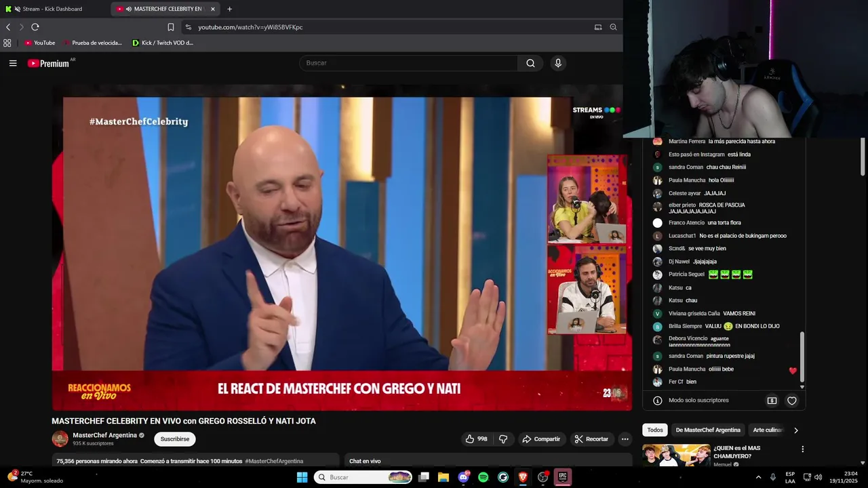Start voice search with the microphone icon
868x488 pixels.
[x=558, y=63]
